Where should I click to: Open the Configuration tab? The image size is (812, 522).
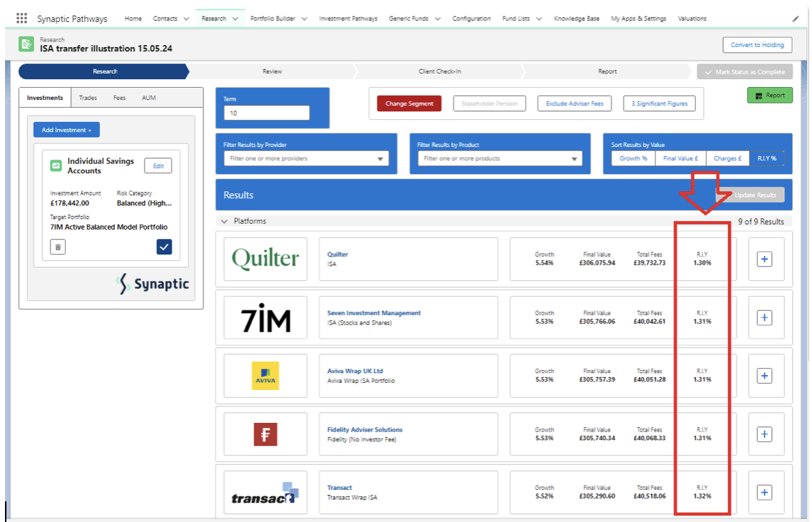point(471,19)
